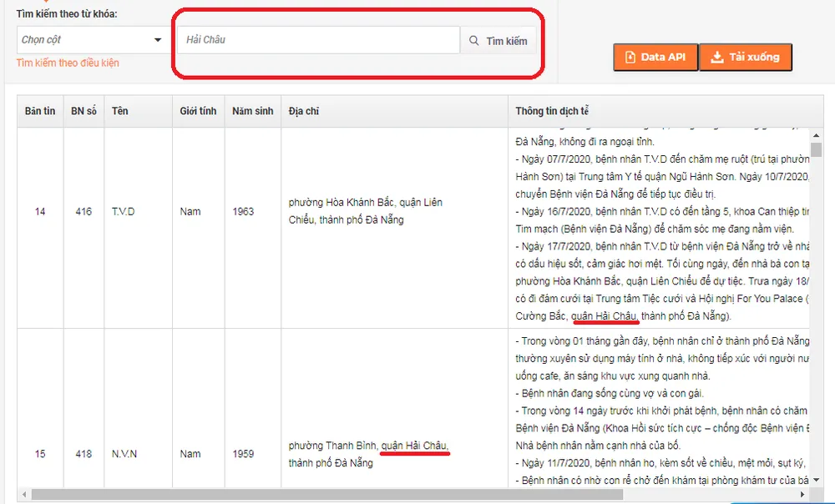835x504 pixels.
Task: Click the magnifier icon in the search button
Action: (x=474, y=41)
